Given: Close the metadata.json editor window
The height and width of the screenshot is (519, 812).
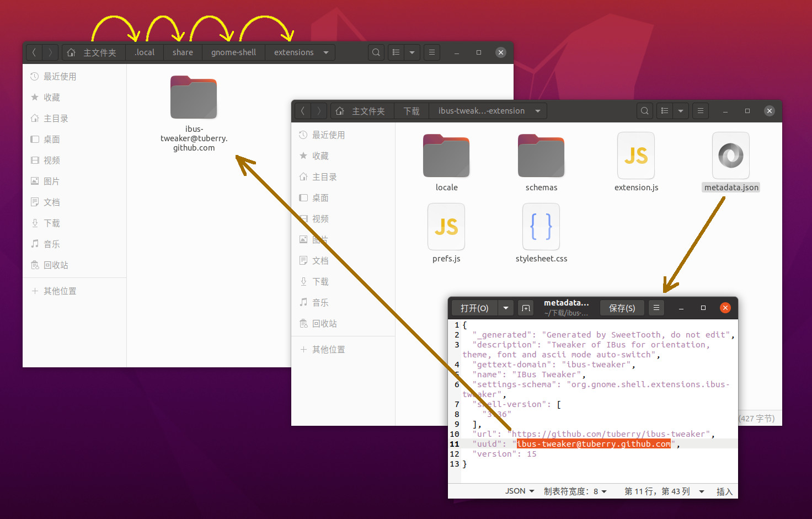Looking at the screenshot, I should click(725, 308).
